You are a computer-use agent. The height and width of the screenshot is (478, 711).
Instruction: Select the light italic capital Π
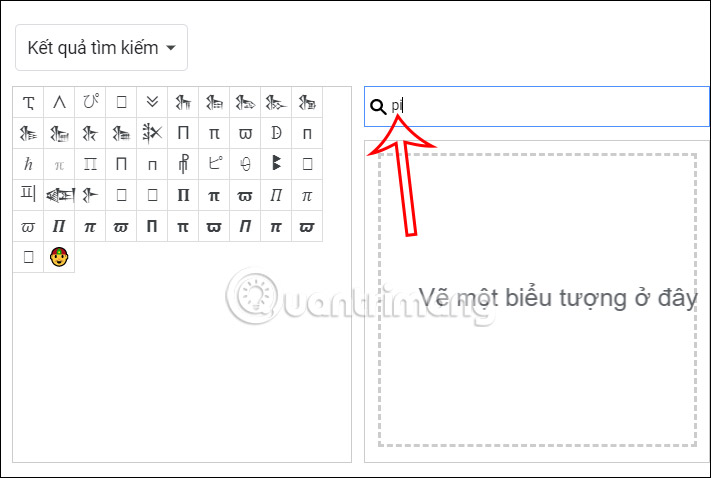coord(276,195)
